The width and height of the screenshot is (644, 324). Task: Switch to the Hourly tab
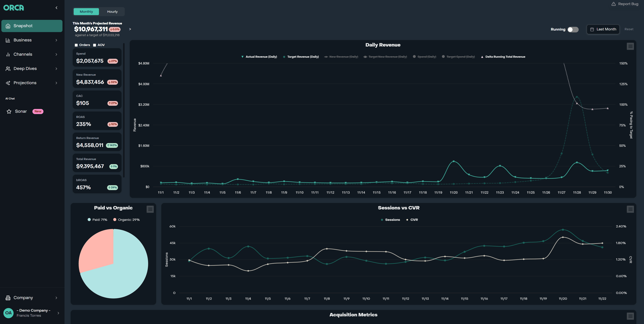coord(112,12)
